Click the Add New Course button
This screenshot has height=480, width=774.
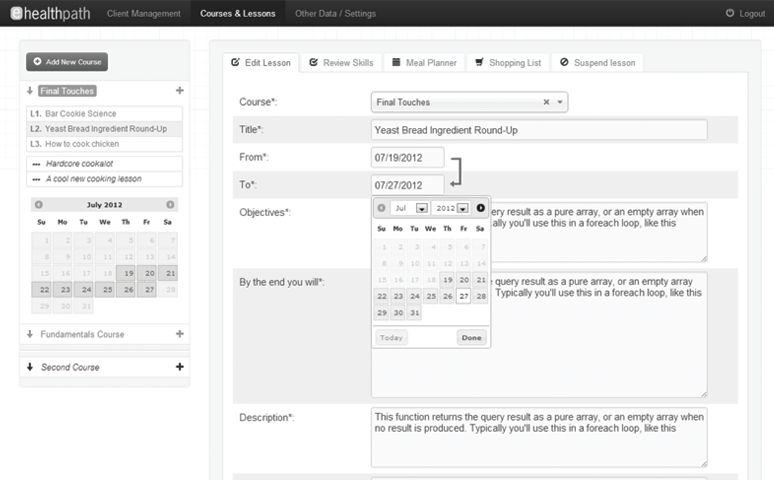tap(66, 62)
